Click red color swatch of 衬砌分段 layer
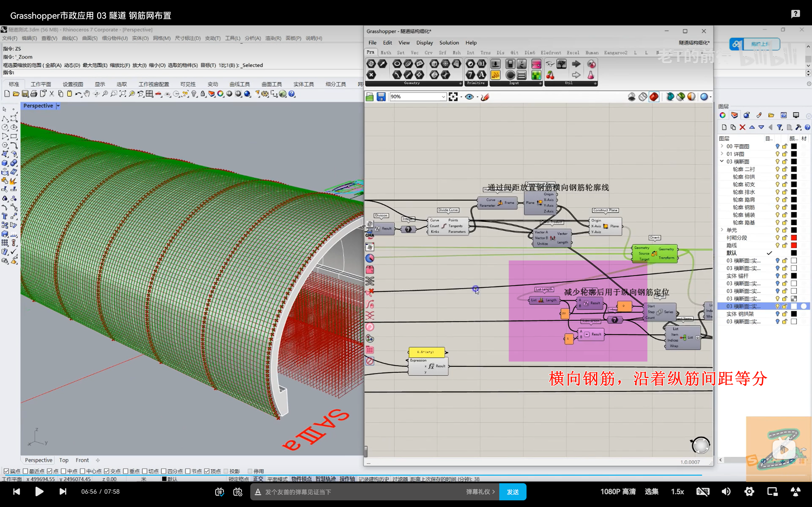The height and width of the screenshot is (507, 812). [x=794, y=238]
